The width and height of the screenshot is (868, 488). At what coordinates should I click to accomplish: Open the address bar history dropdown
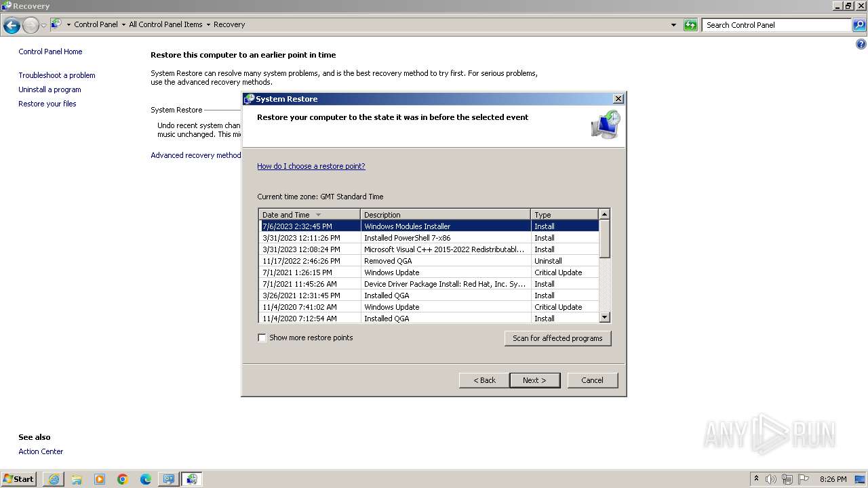673,25
